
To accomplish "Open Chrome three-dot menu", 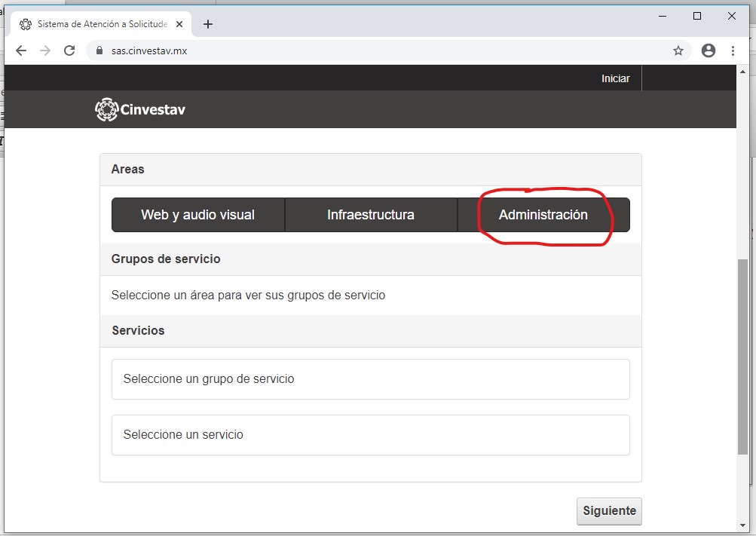I will click(x=733, y=51).
